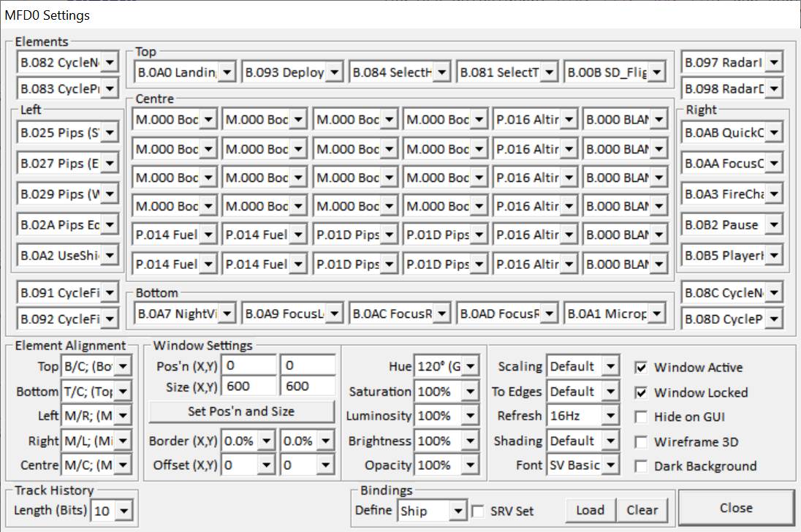801x532 pixels.
Task: Open the Right alignment dropdown
Action: [96, 441]
